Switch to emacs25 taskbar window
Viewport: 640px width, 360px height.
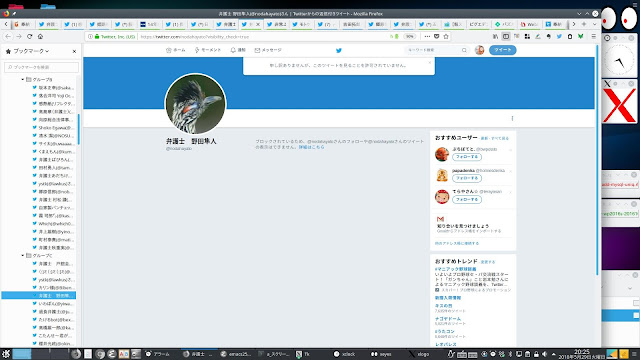(236, 354)
